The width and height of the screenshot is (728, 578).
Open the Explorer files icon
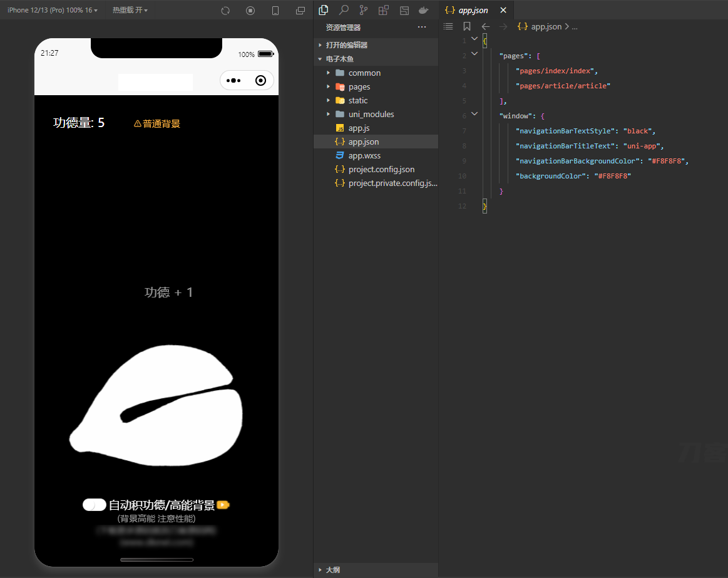[324, 10]
